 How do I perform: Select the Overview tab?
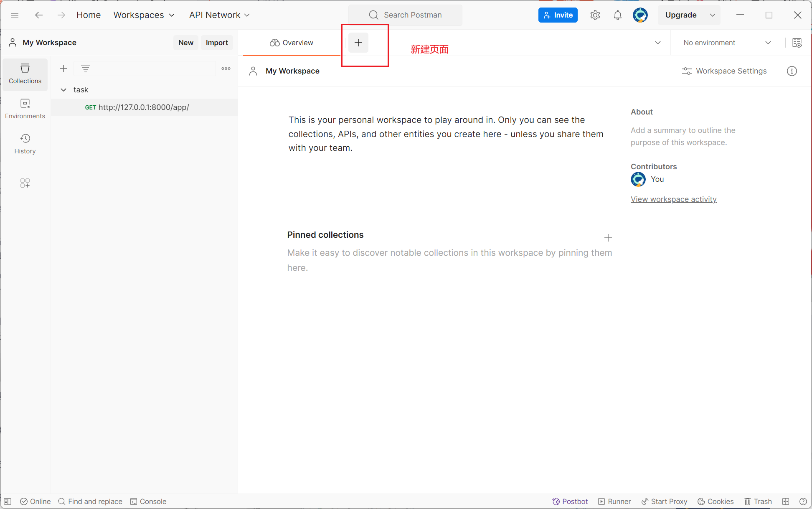coord(292,43)
